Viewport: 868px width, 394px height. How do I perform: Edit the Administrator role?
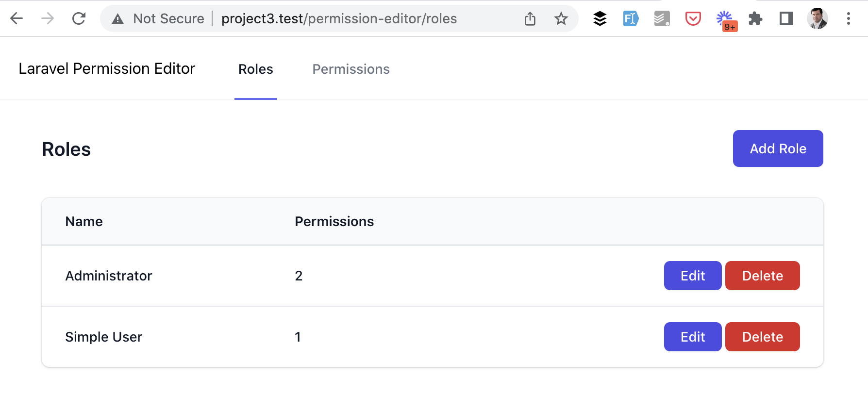click(x=693, y=276)
